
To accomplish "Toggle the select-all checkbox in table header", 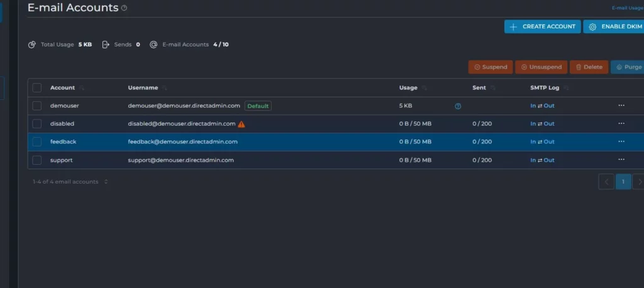I will click(x=37, y=87).
